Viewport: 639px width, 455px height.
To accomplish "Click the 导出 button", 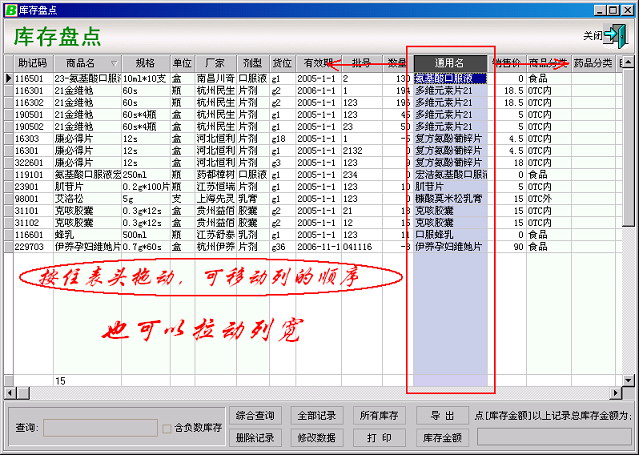I will (x=442, y=415).
